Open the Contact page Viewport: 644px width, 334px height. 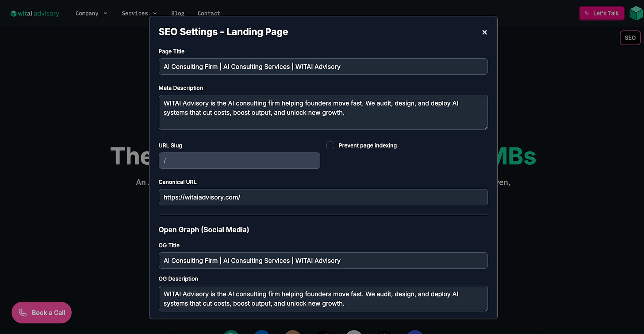pyautogui.click(x=209, y=13)
